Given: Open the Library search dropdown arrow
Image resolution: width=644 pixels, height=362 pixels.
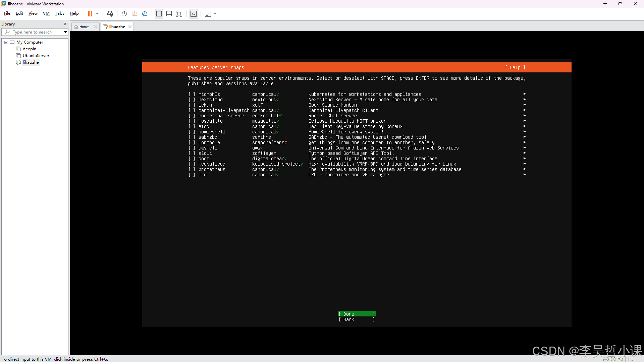Looking at the screenshot, I should (65, 32).
